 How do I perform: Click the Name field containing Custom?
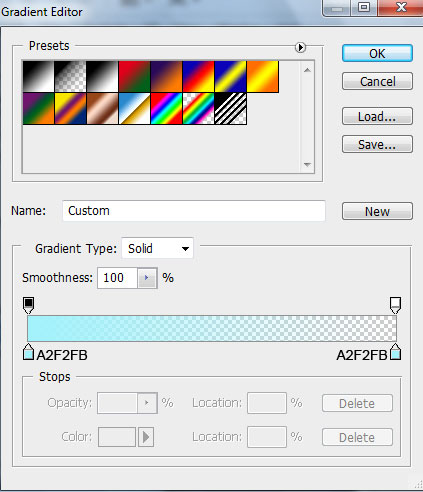(194, 211)
